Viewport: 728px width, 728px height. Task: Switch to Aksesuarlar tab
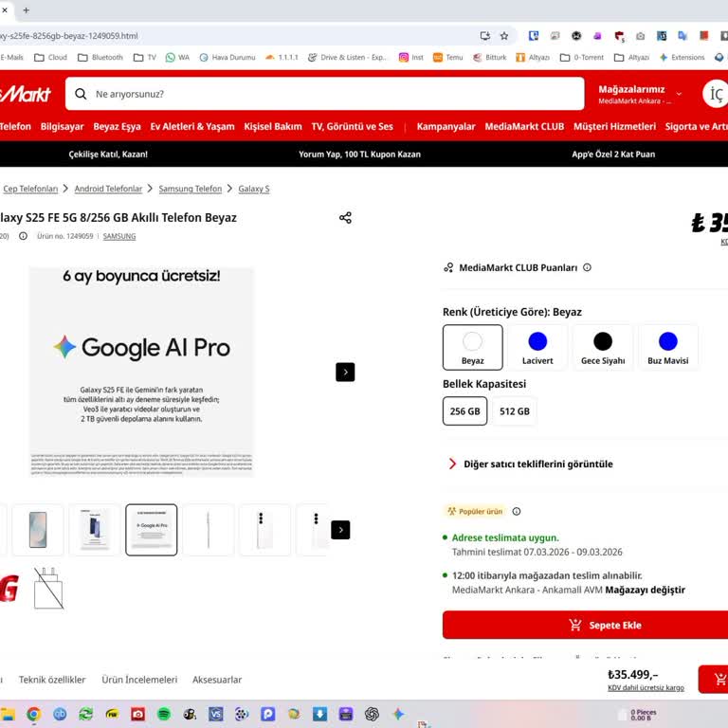(217, 680)
